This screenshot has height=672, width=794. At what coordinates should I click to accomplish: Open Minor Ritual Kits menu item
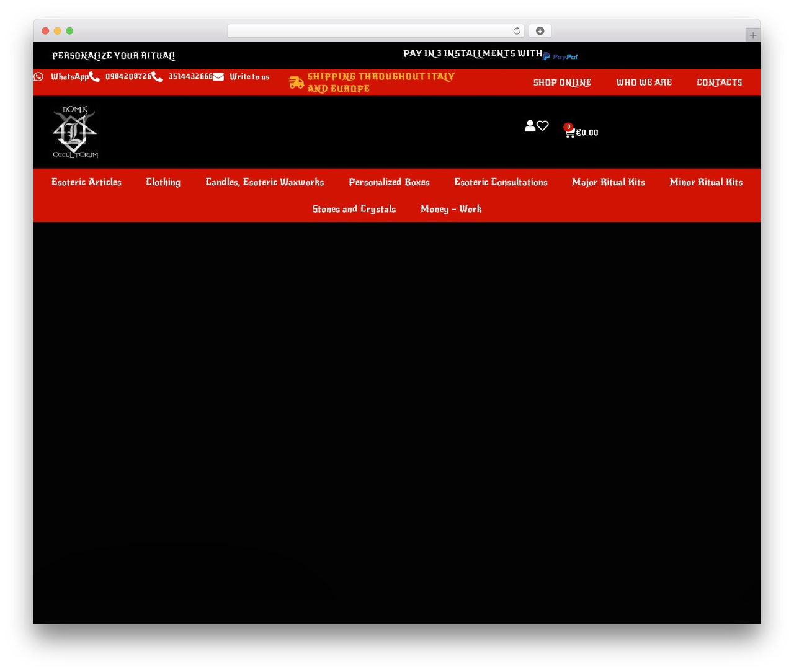point(706,182)
